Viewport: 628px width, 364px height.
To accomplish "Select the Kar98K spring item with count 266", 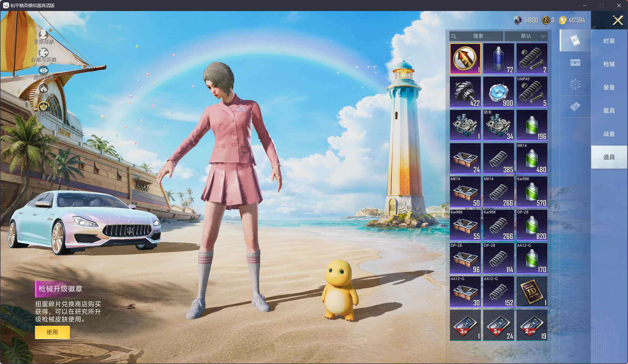I will coord(498,225).
